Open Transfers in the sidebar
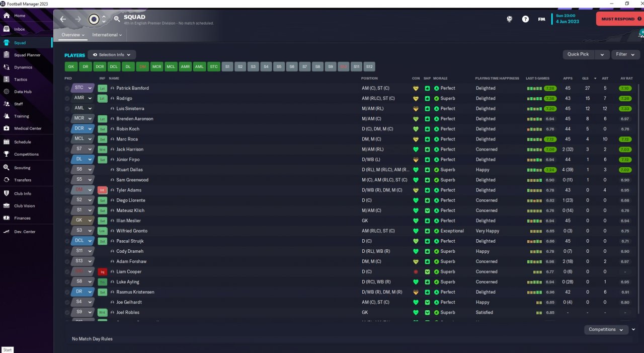The image size is (644, 353). [23, 180]
